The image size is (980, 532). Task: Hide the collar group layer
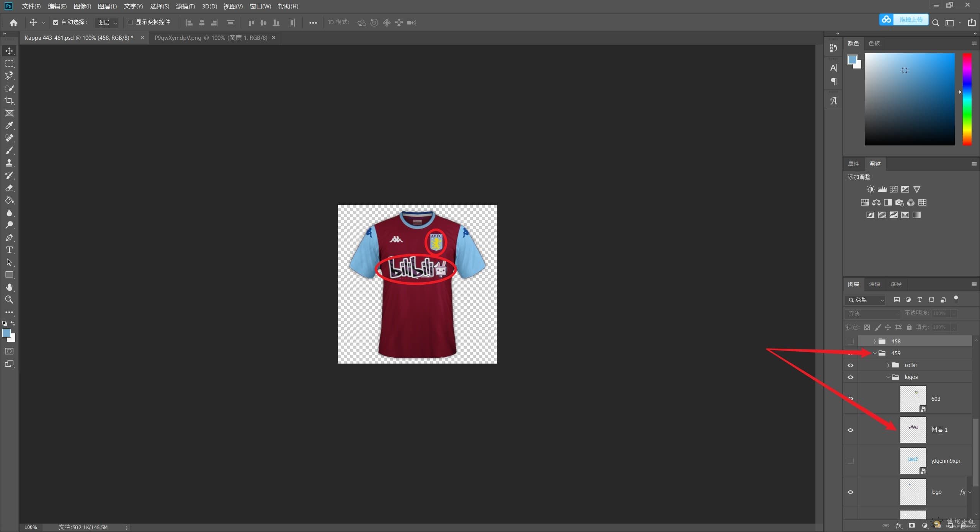coord(851,365)
